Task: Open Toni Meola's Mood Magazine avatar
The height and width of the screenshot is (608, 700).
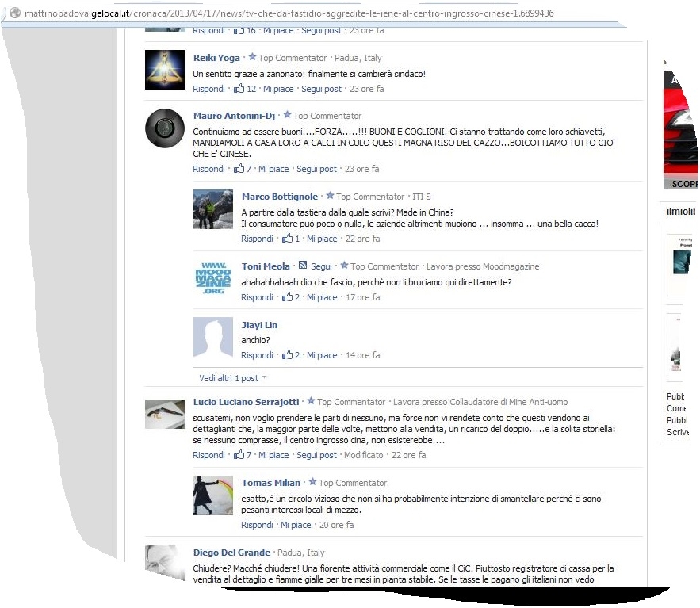Action: (213, 278)
